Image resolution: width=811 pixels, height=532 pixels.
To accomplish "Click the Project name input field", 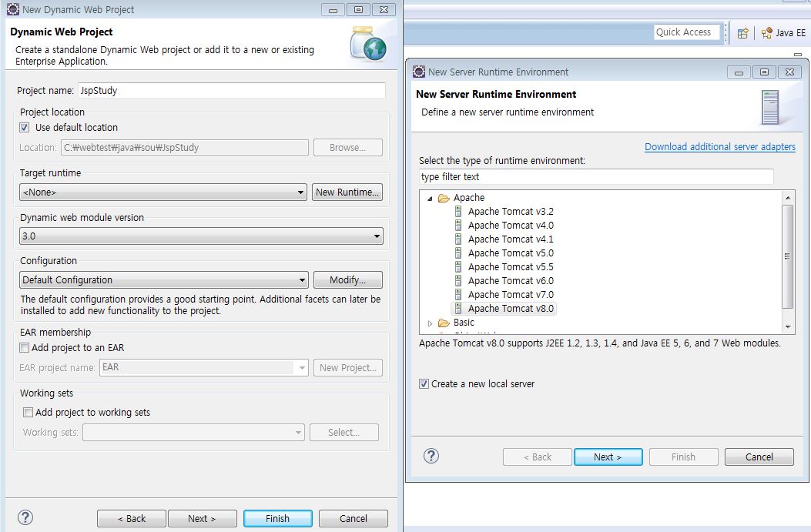I will pos(232,91).
